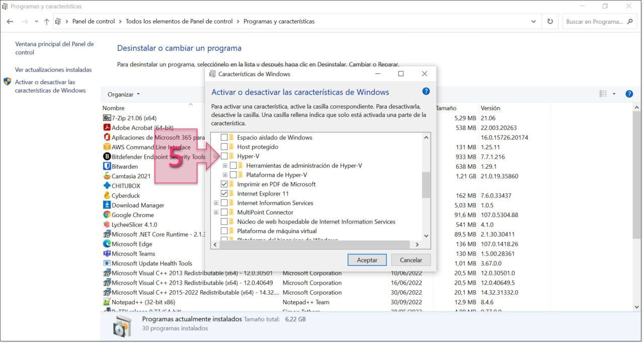Screen dimensions: 644x344
Task: Click the Bitwarden shield icon
Action: click(x=107, y=166)
